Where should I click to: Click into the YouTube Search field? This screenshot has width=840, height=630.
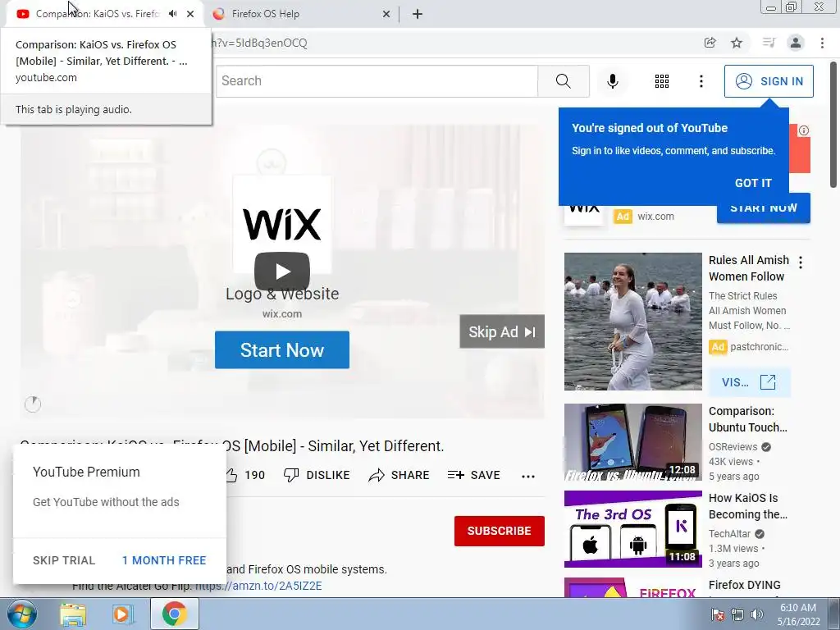coord(377,81)
